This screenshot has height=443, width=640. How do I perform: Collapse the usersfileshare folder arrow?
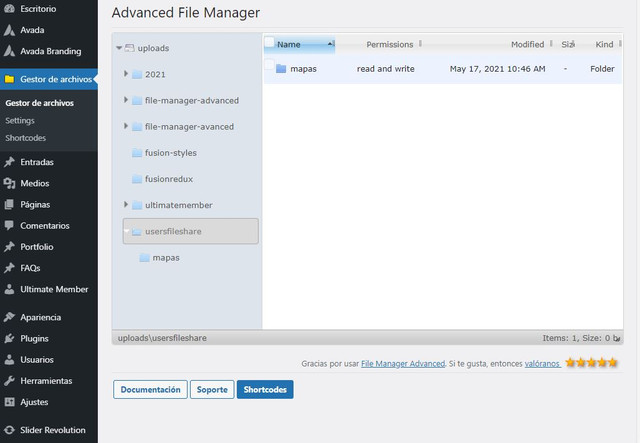point(127,231)
